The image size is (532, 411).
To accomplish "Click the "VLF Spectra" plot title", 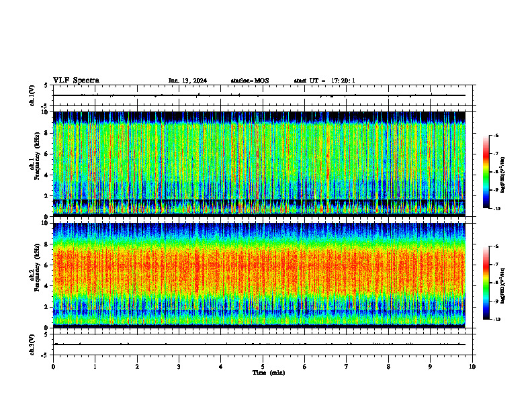I will (x=76, y=80).
